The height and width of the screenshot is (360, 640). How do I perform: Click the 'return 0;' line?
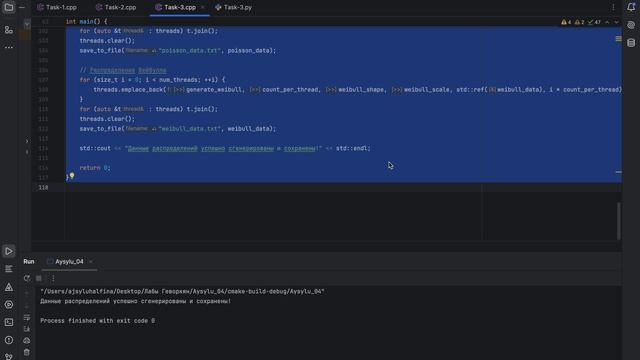95,168
